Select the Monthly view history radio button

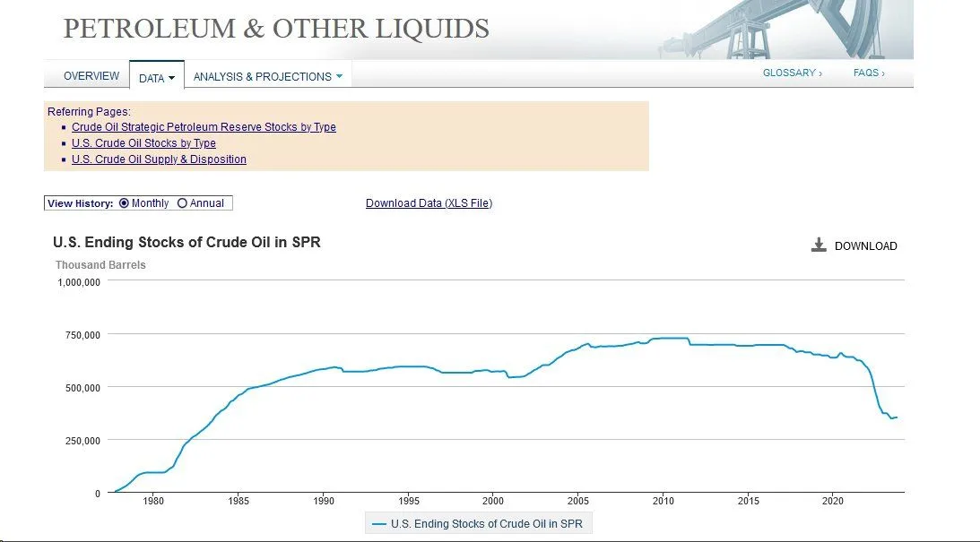click(124, 203)
